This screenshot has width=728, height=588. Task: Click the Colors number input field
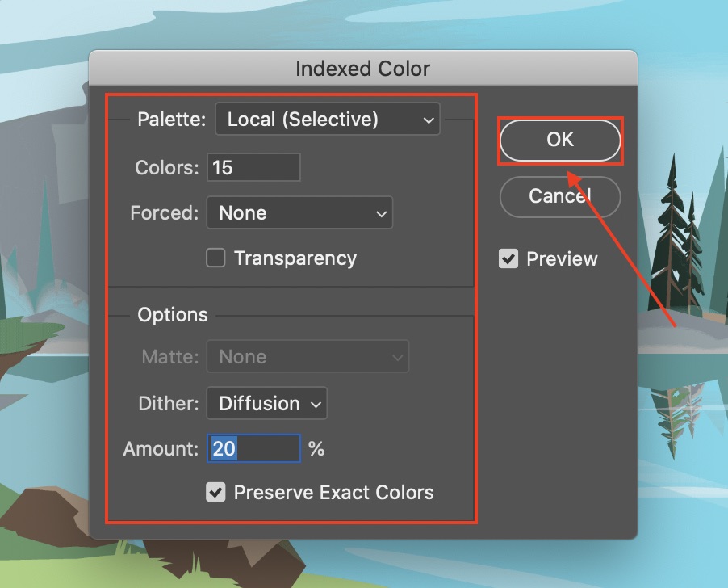[x=253, y=167]
